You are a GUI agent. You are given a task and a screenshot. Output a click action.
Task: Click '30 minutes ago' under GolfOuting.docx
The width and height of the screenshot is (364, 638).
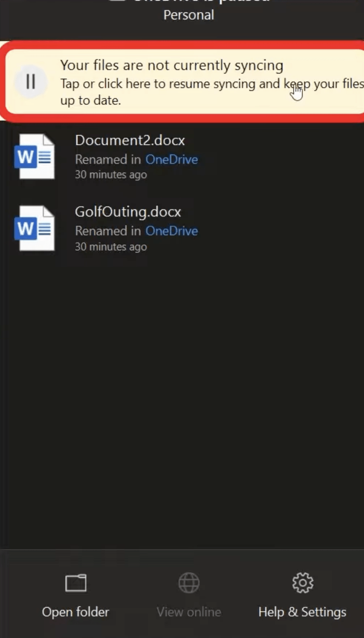(x=111, y=246)
